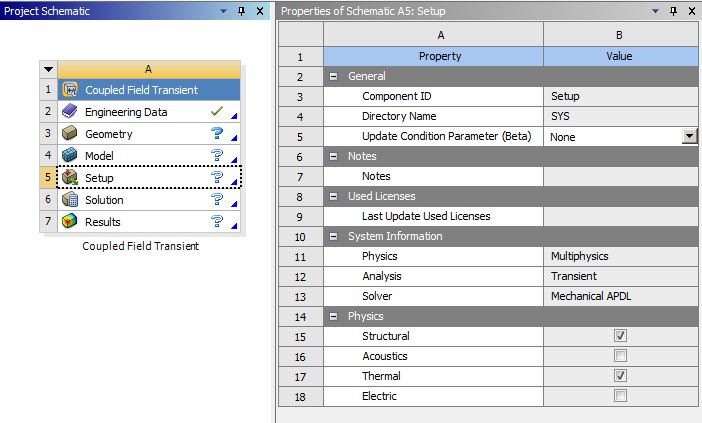The image size is (702, 423).
Task: Click the Coupled Field Transient system icon
Action: coord(70,90)
